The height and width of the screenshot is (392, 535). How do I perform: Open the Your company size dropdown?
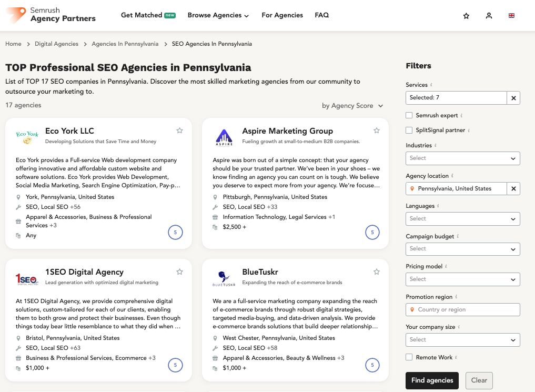(462, 340)
